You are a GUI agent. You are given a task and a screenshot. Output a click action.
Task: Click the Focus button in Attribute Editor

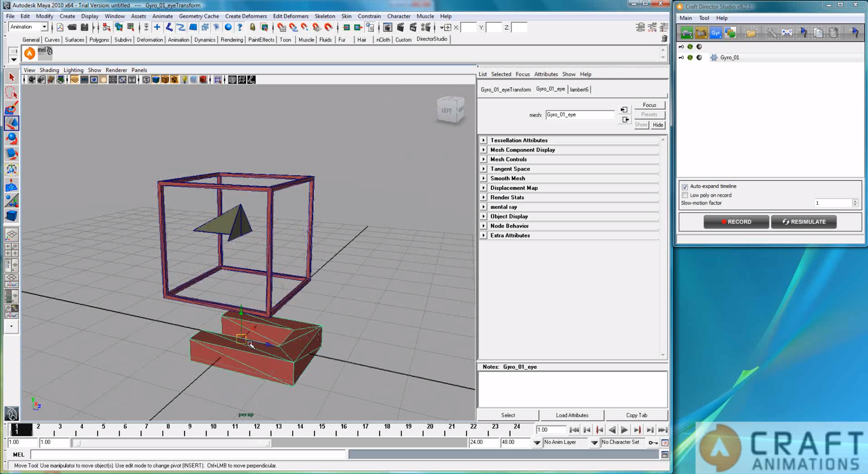click(649, 105)
